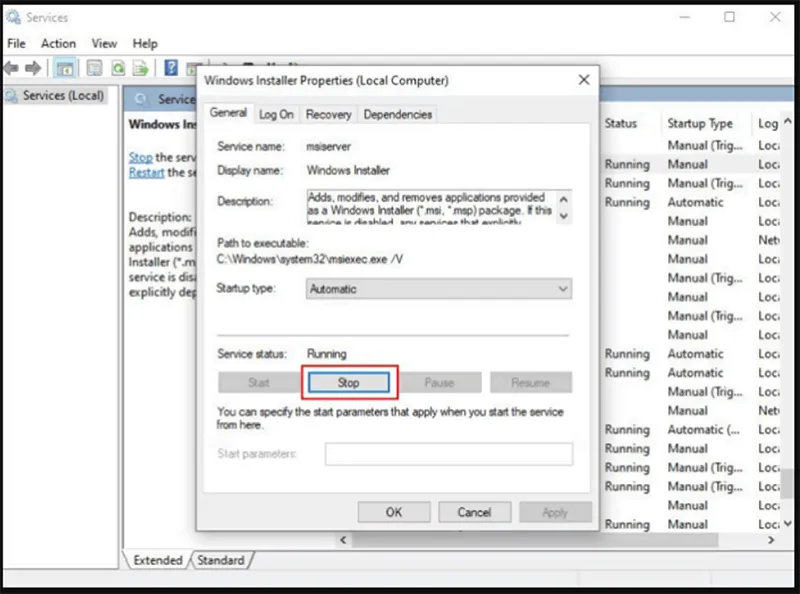800x594 pixels.
Task: Refresh the services list using the toolbar icon
Action: click(x=118, y=68)
